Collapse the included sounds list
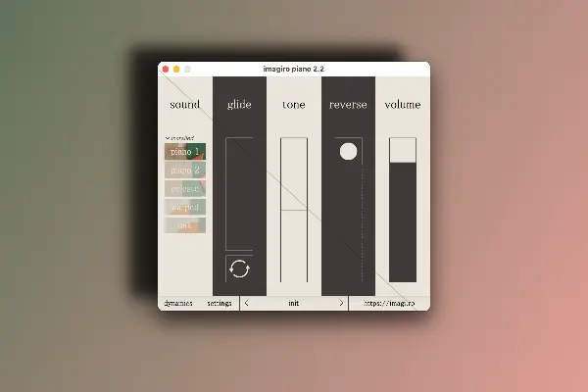 pos(180,138)
